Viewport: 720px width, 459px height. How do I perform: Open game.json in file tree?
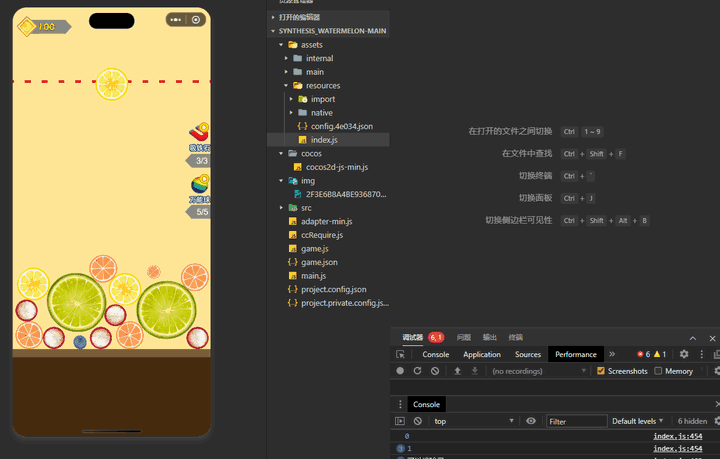(x=319, y=262)
